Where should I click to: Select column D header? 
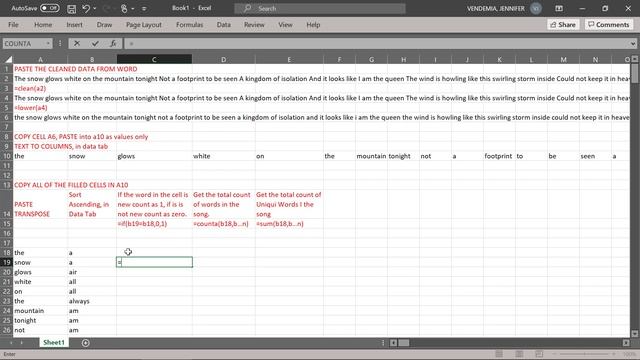(x=223, y=60)
